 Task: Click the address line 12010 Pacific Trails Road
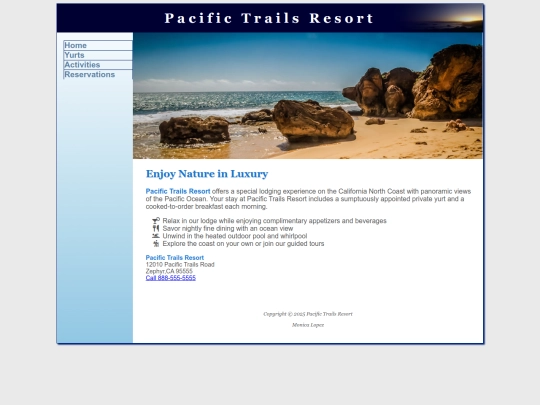pos(180,264)
